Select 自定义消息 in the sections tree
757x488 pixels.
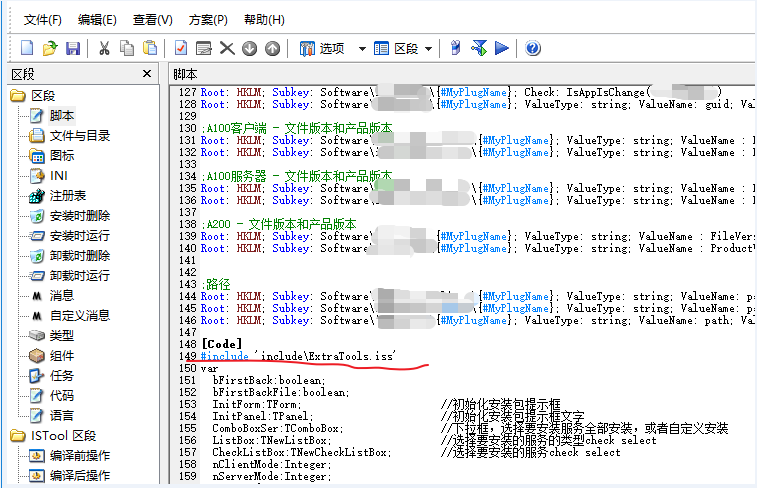click(x=80, y=316)
